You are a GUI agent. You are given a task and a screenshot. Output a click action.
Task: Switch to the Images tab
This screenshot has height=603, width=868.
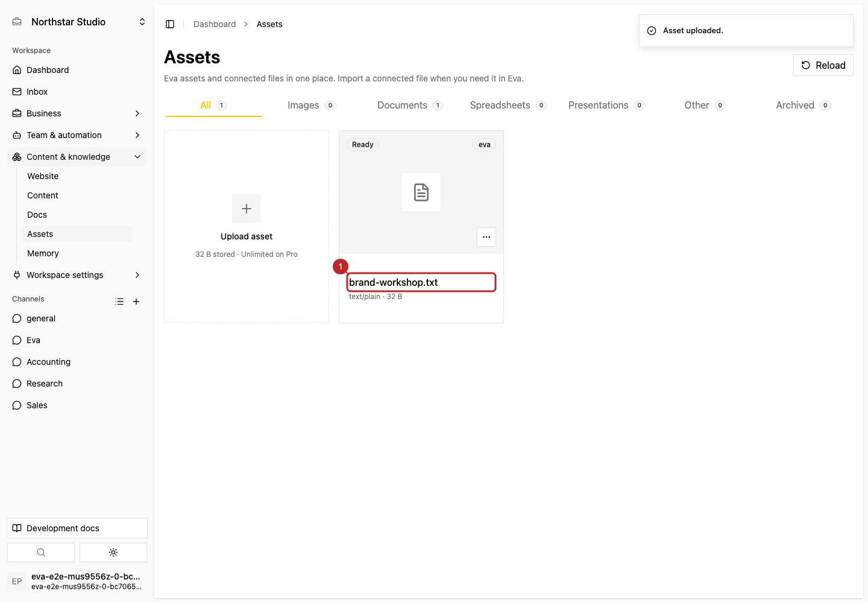(x=311, y=105)
